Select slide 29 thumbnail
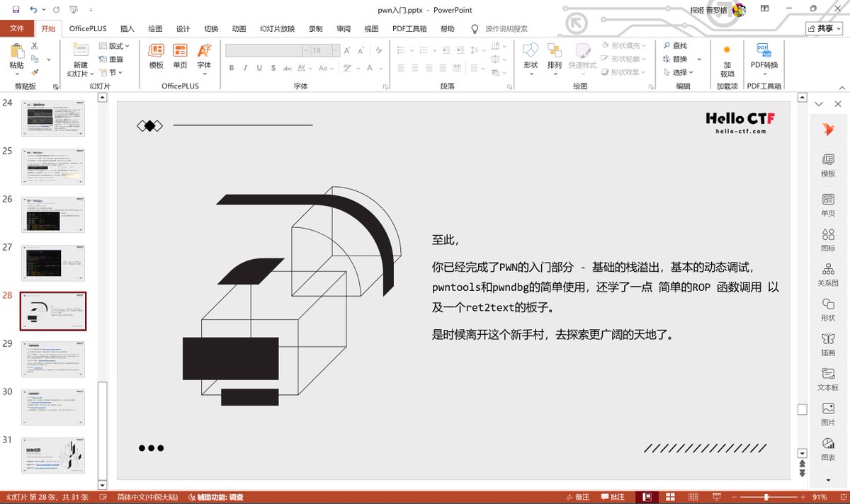 [x=53, y=359]
